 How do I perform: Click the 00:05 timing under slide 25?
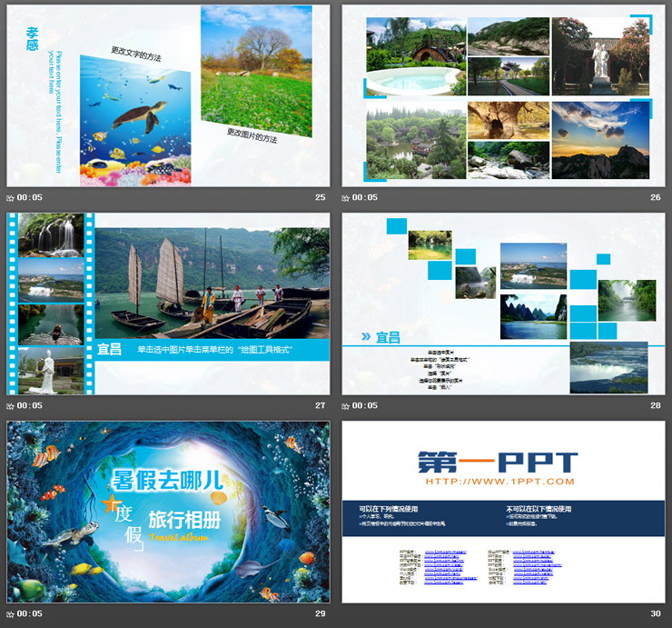tap(30, 197)
